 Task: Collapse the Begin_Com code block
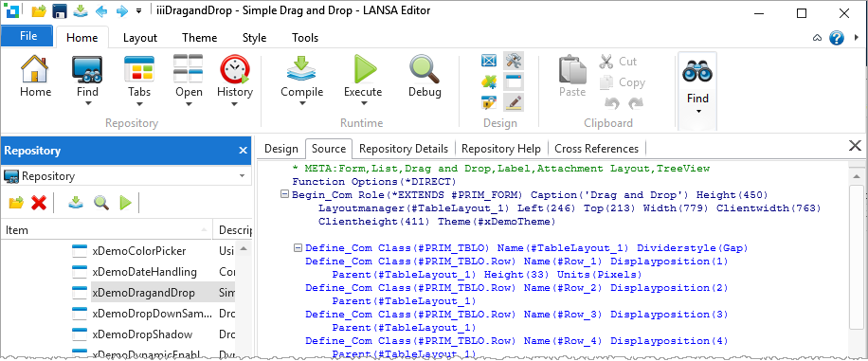(x=284, y=194)
